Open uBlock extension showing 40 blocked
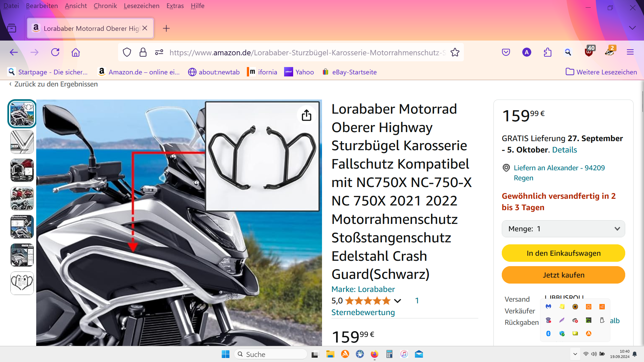 [x=589, y=52]
